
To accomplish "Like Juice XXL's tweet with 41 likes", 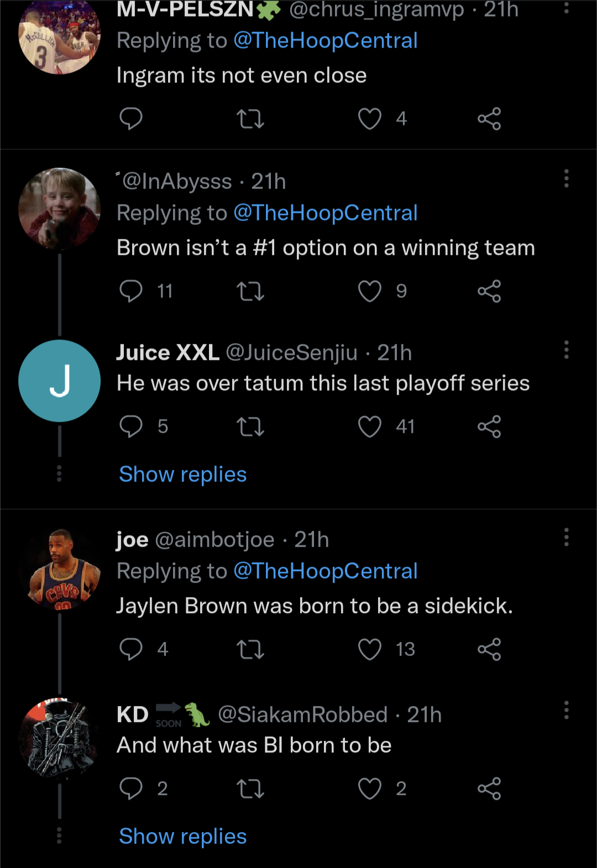I will click(370, 427).
